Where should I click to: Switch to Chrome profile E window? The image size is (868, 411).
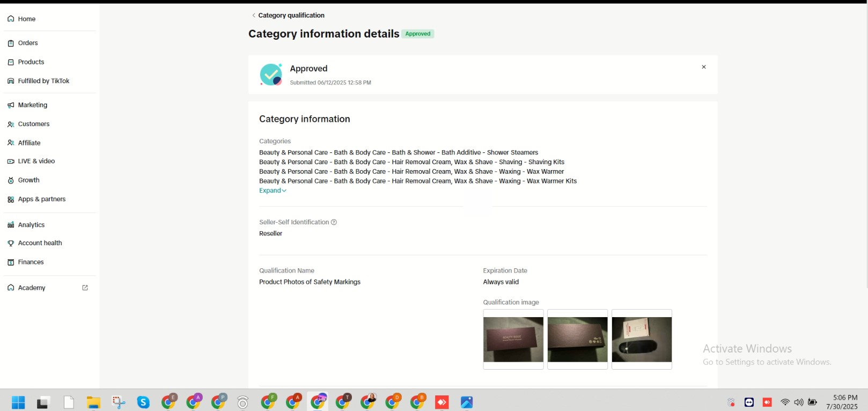tap(169, 402)
